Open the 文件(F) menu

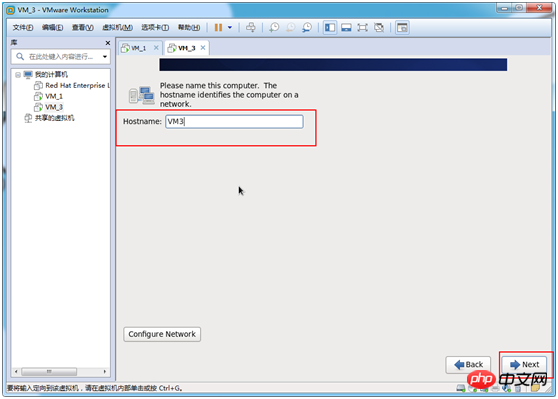23,27
